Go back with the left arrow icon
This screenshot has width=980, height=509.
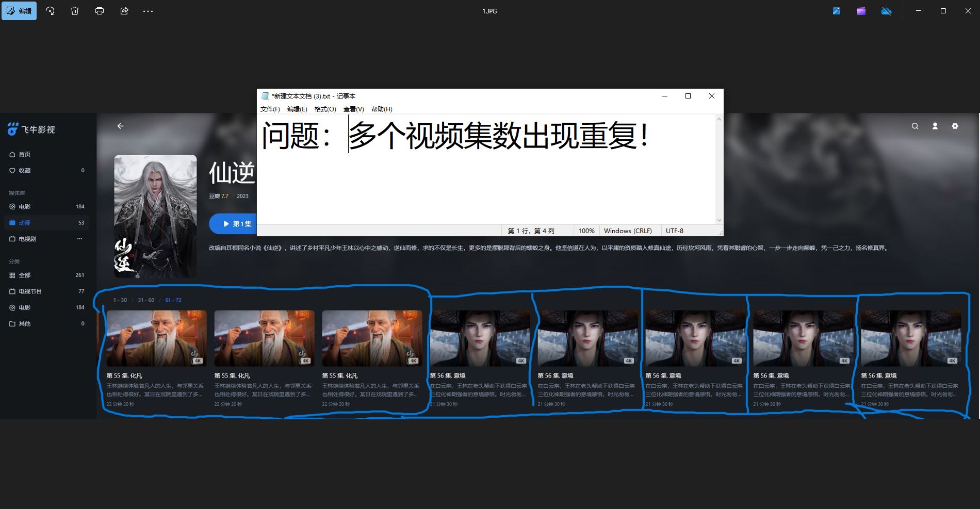tap(120, 126)
